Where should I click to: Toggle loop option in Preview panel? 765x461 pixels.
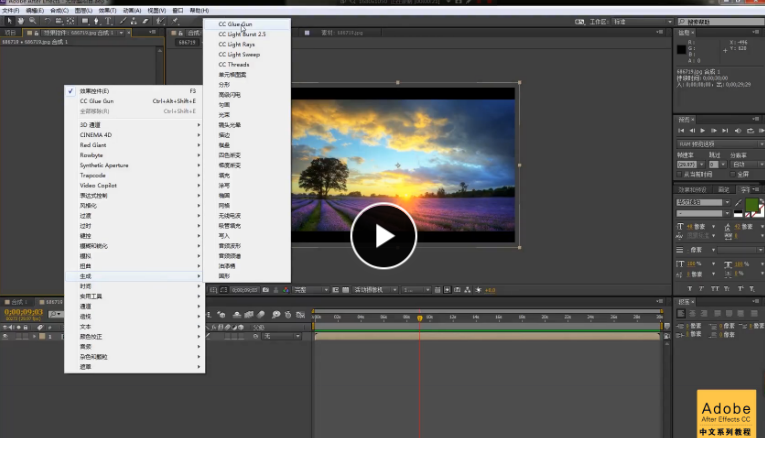point(750,131)
